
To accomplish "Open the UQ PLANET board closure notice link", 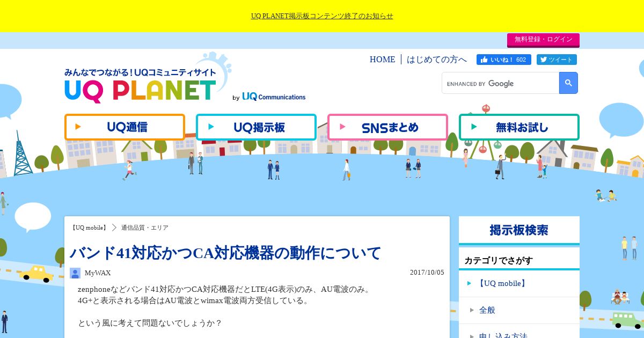I will point(322,16).
